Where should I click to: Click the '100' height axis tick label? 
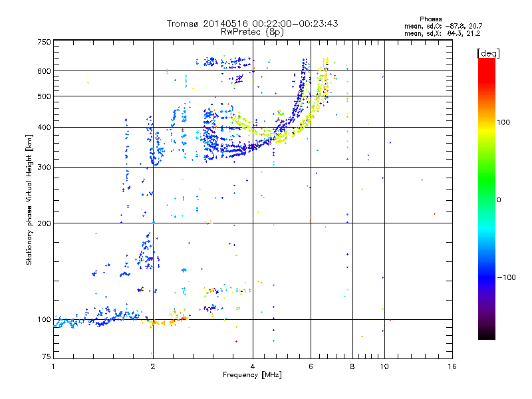point(44,320)
